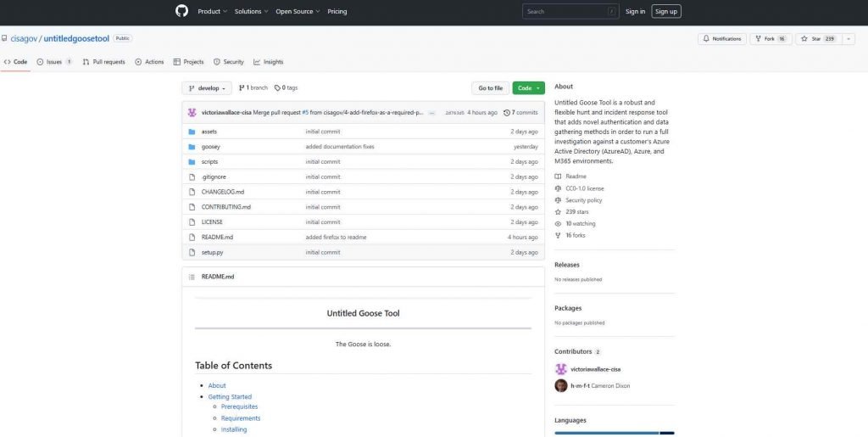Click the Sign in link

pos(635,12)
